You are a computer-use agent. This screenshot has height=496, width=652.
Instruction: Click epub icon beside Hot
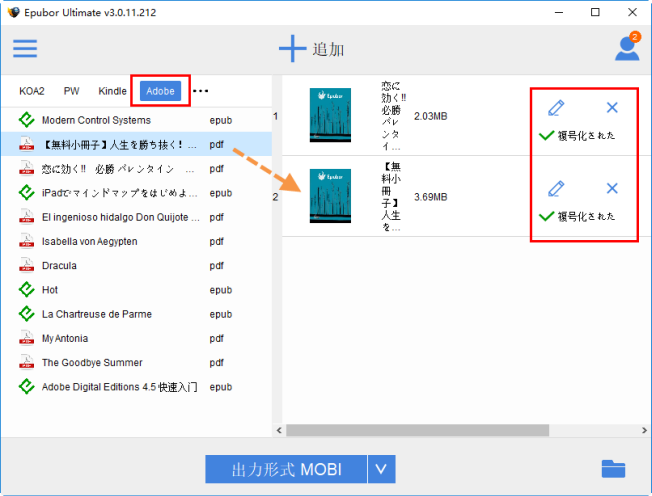pyautogui.click(x=27, y=290)
